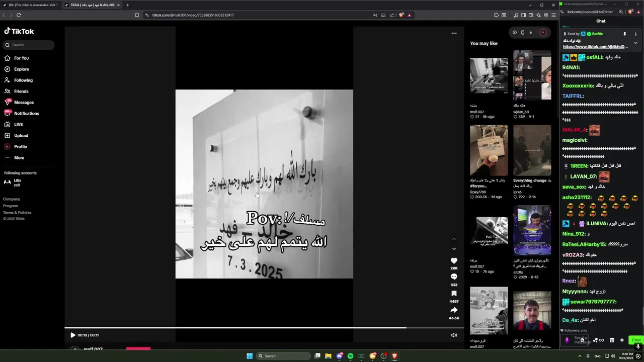Click the Windows taskbar Search box

pyautogui.click(x=283, y=356)
